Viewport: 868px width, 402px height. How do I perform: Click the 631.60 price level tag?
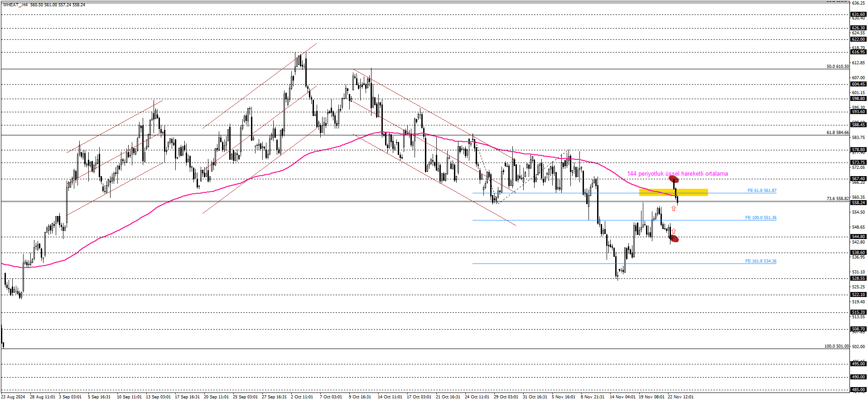(858, 14)
